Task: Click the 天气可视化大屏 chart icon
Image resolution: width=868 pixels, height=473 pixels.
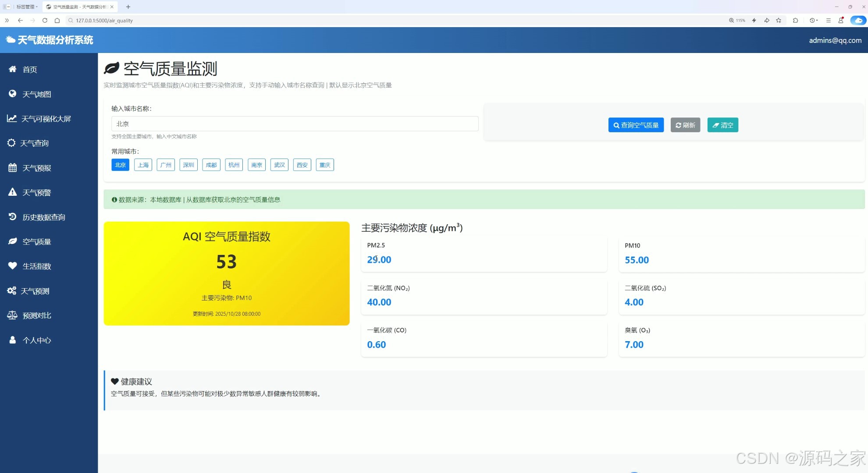Action: coord(12,118)
